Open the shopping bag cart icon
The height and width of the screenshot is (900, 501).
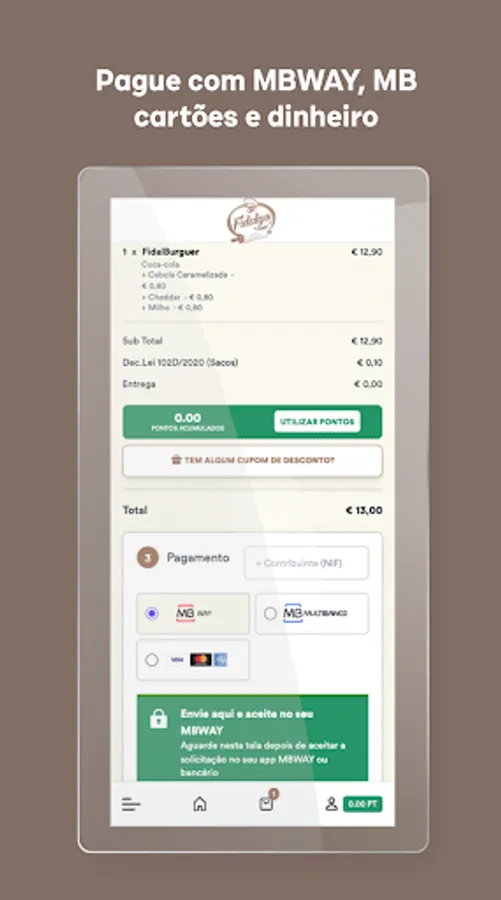266,804
